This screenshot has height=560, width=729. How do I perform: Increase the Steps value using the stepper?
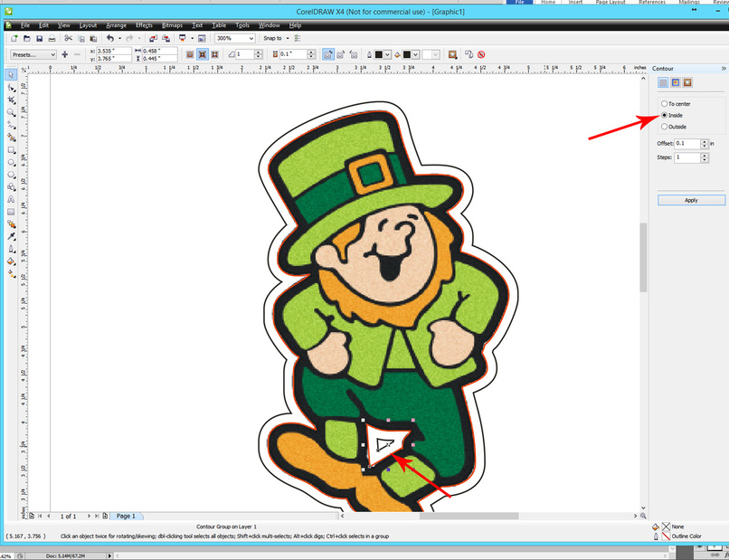tap(704, 153)
